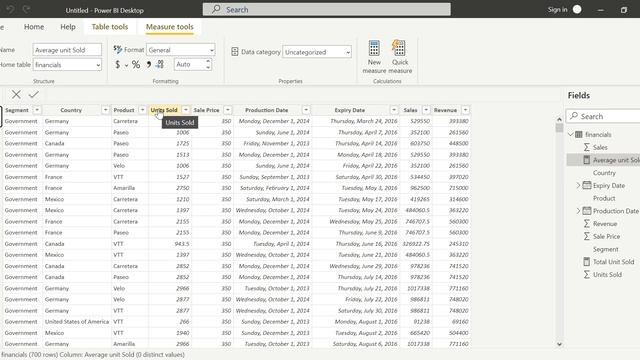
Task: Apply currency format with dollar icon
Action: [118, 64]
